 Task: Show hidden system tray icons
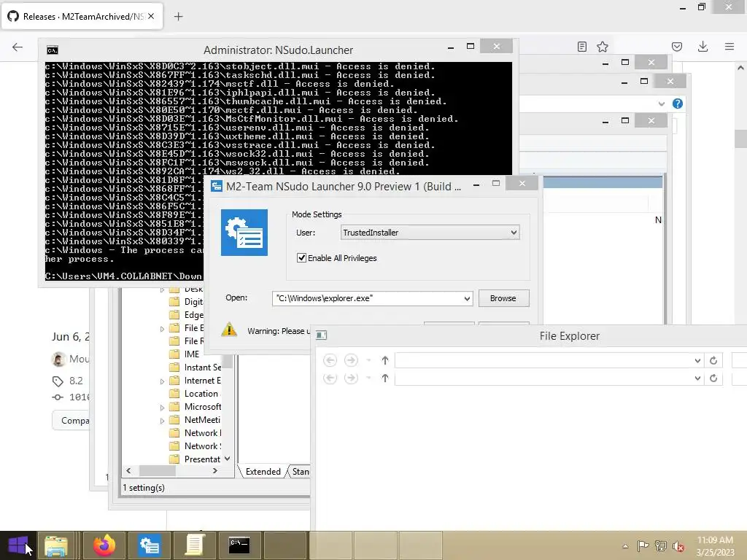pos(625,546)
